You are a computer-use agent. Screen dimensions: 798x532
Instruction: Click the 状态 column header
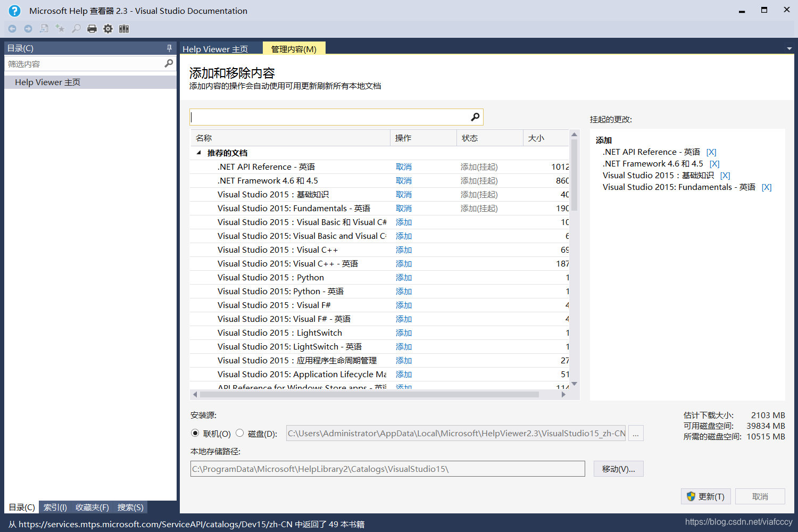(490, 138)
